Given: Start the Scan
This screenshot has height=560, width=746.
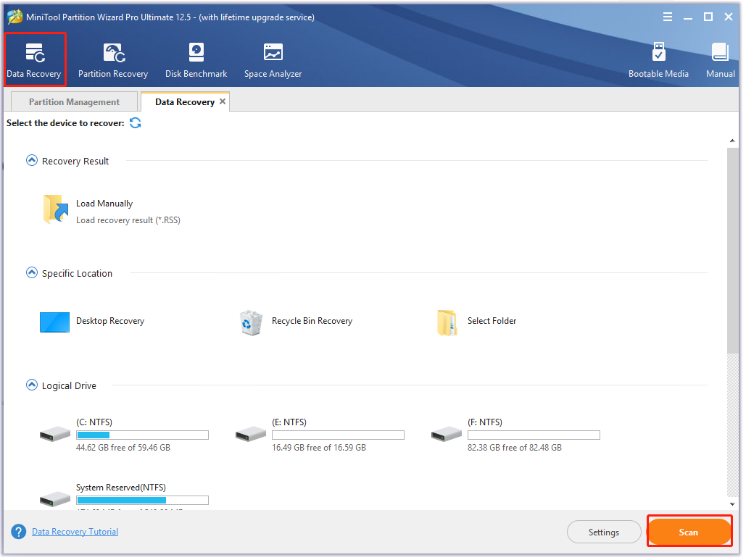Looking at the screenshot, I should pyautogui.click(x=689, y=532).
